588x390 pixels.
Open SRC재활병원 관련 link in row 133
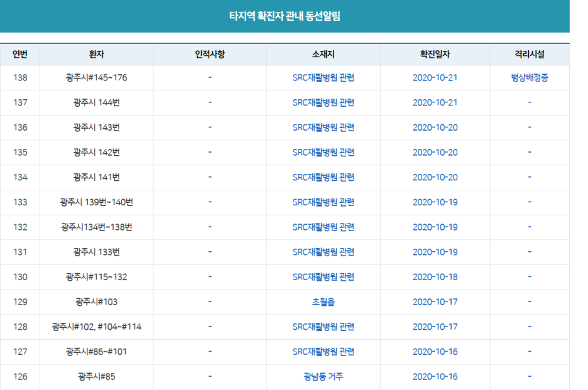point(324,202)
